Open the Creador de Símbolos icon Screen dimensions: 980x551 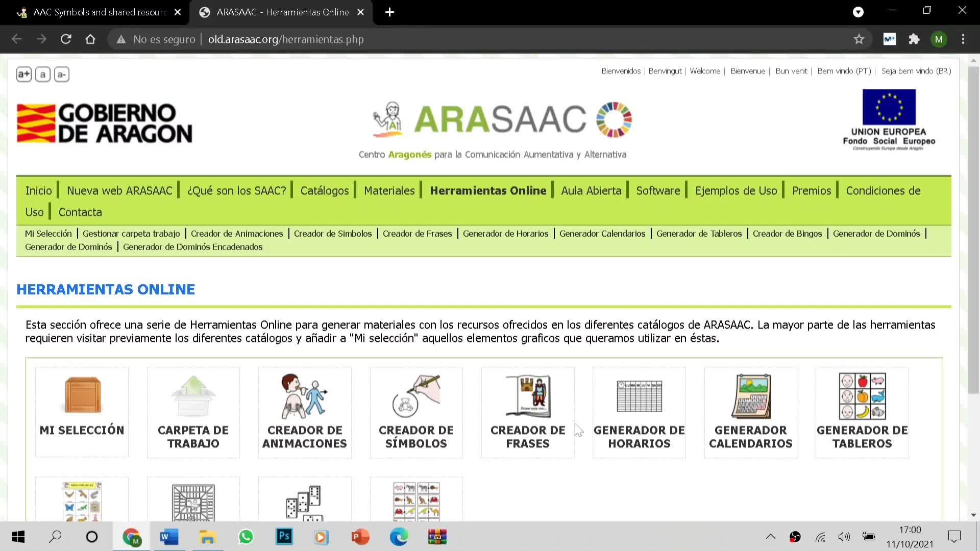click(x=416, y=396)
